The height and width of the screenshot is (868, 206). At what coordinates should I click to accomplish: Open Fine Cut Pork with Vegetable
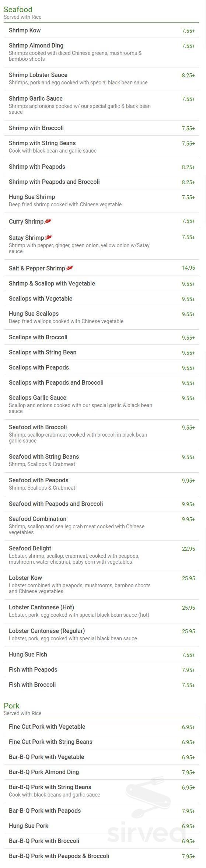pos(101,727)
